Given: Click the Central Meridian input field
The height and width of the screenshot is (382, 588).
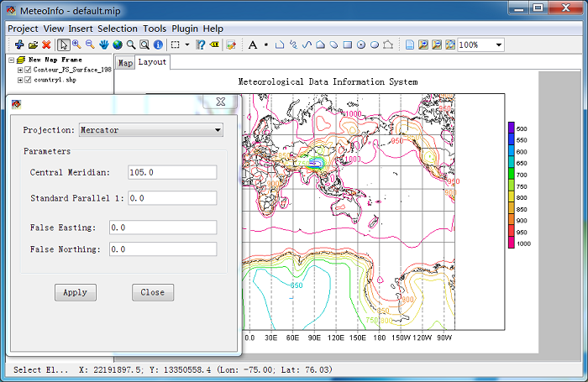Looking at the screenshot, I should [172, 172].
